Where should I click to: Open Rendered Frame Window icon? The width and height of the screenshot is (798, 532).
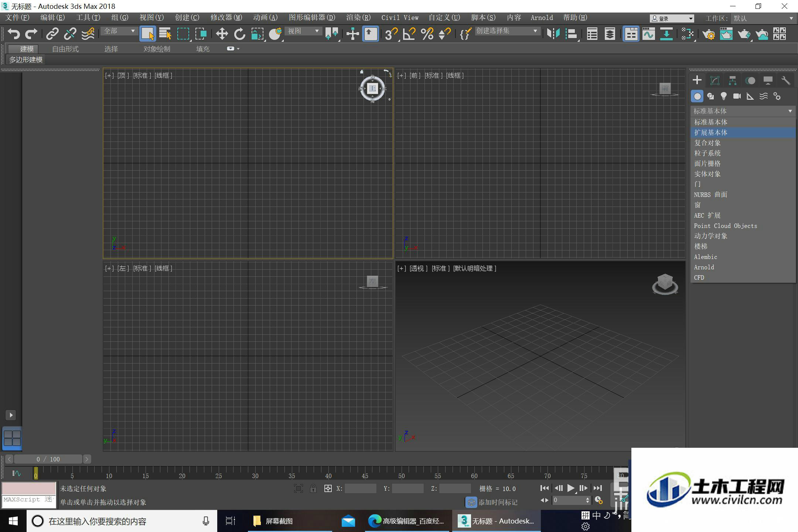726,34
